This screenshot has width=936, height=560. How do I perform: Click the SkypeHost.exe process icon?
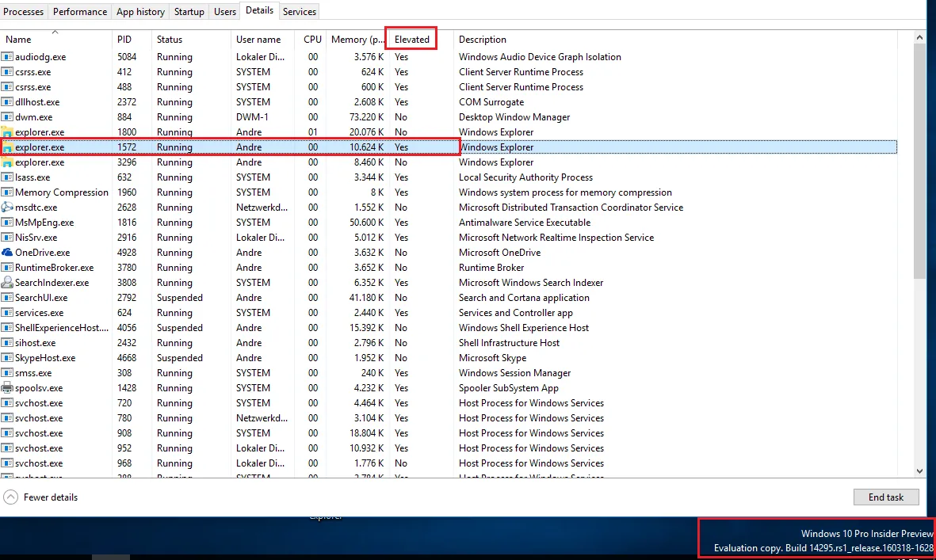[x=7, y=358]
